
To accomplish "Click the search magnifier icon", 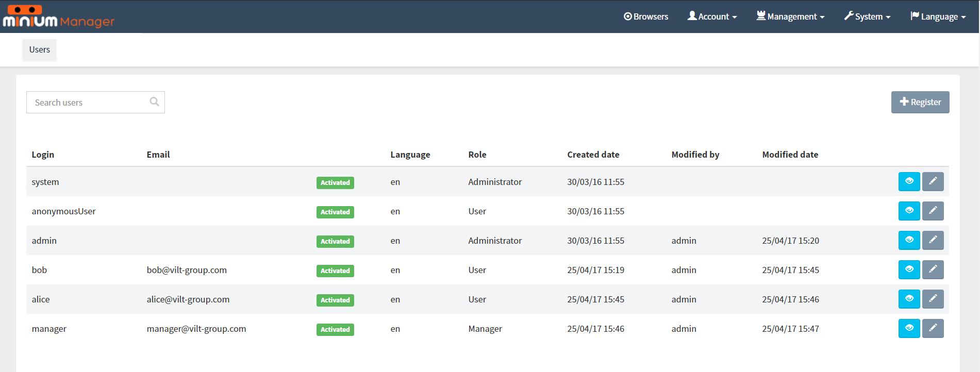I will tap(154, 102).
